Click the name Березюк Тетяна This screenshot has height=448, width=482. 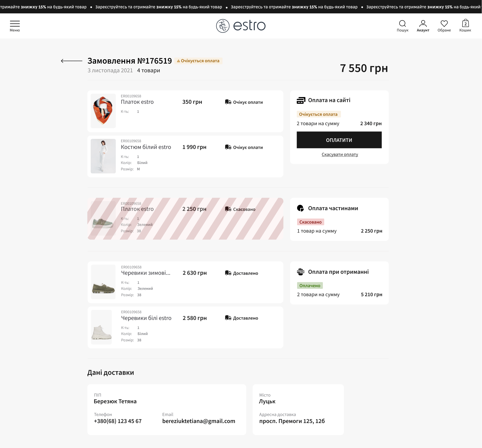point(115,401)
